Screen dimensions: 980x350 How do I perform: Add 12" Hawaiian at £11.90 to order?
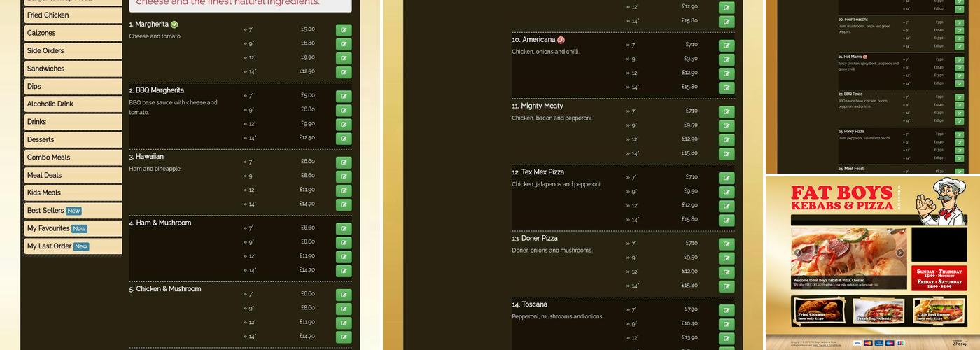click(344, 190)
